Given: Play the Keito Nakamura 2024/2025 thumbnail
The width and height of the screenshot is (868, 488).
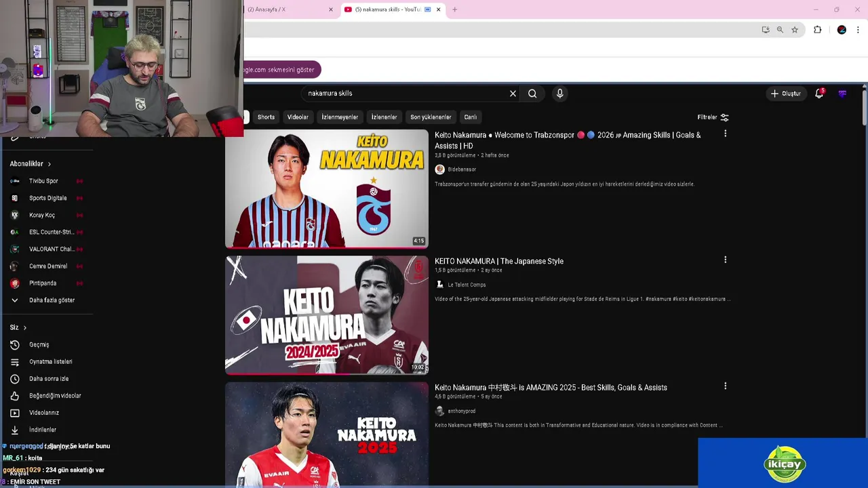Looking at the screenshot, I should [x=327, y=315].
